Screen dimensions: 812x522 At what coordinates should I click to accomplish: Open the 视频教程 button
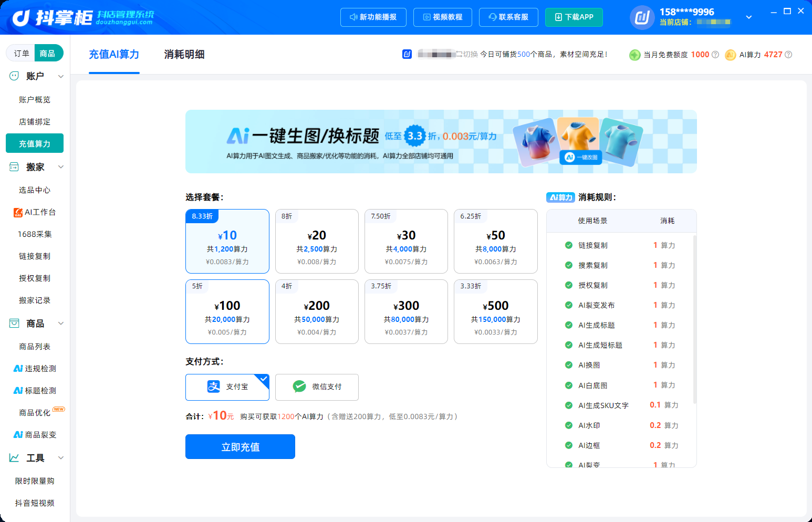pyautogui.click(x=443, y=17)
